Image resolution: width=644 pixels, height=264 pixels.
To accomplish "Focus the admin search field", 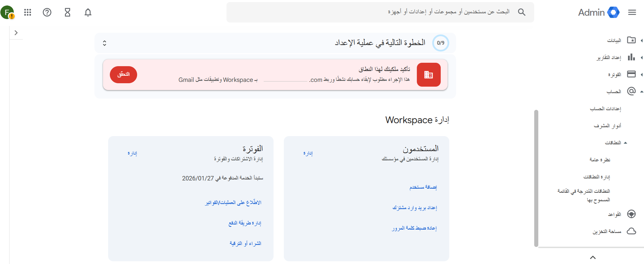I will click(380, 12).
